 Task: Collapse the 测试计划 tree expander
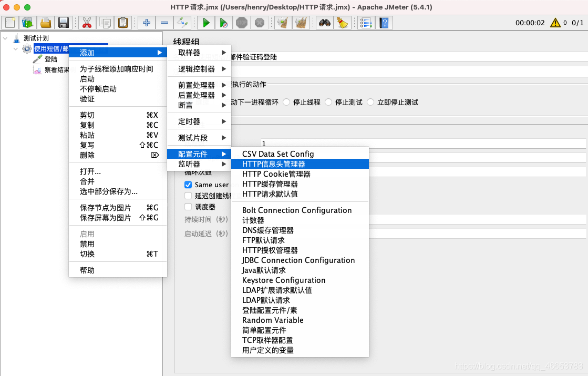coord(5,38)
